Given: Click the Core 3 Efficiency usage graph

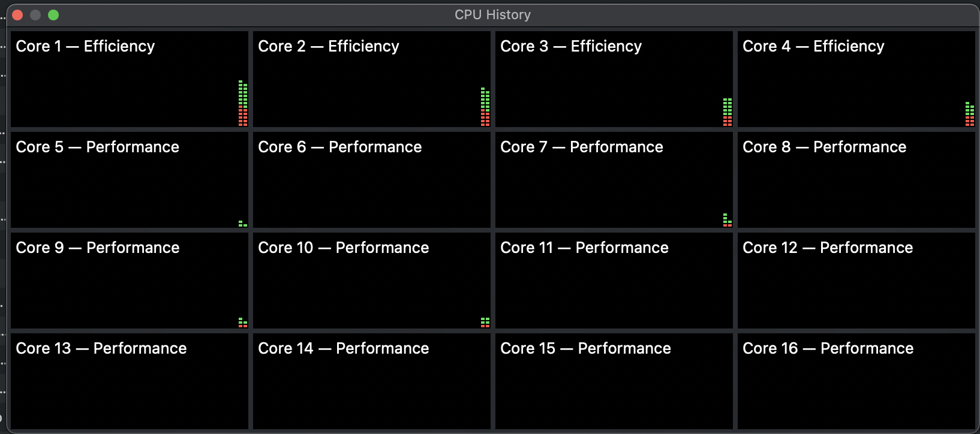Looking at the screenshot, I should tap(614, 79).
